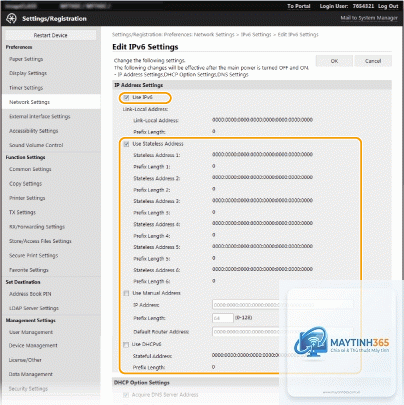Open External Interface Settings
Screen dimensions: 404x405
tap(40, 116)
